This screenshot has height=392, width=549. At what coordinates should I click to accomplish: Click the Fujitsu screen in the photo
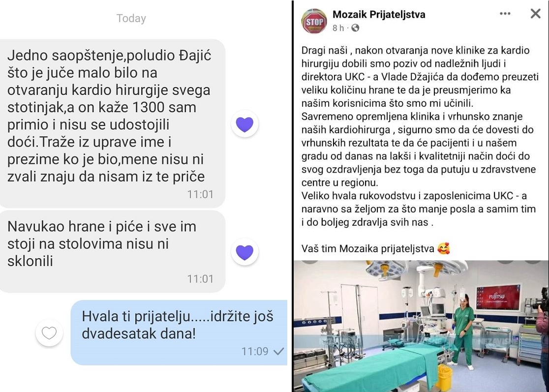[498, 298]
